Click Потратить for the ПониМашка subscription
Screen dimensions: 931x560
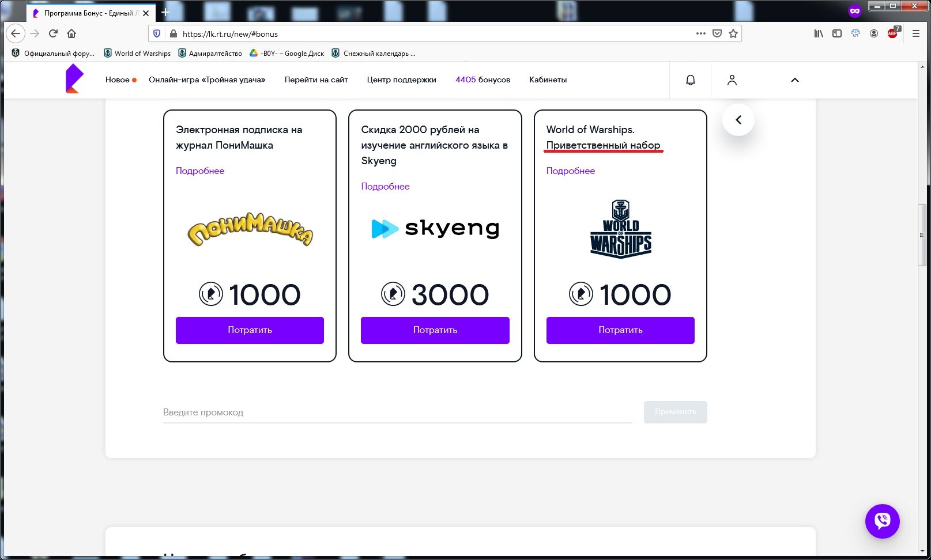pyautogui.click(x=250, y=330)
